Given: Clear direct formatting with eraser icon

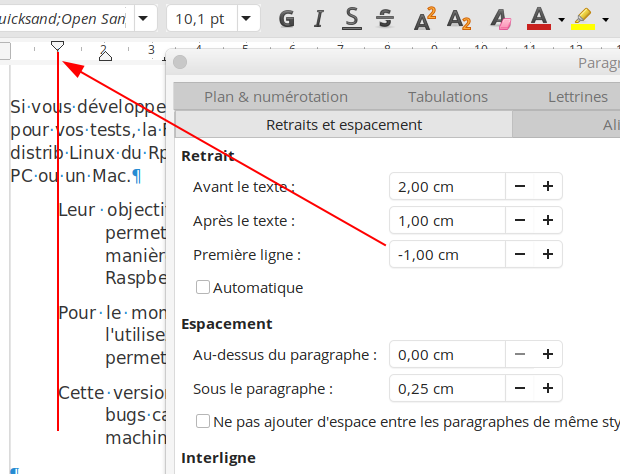Looking at the screenshot, I should (x=499, y=18).
